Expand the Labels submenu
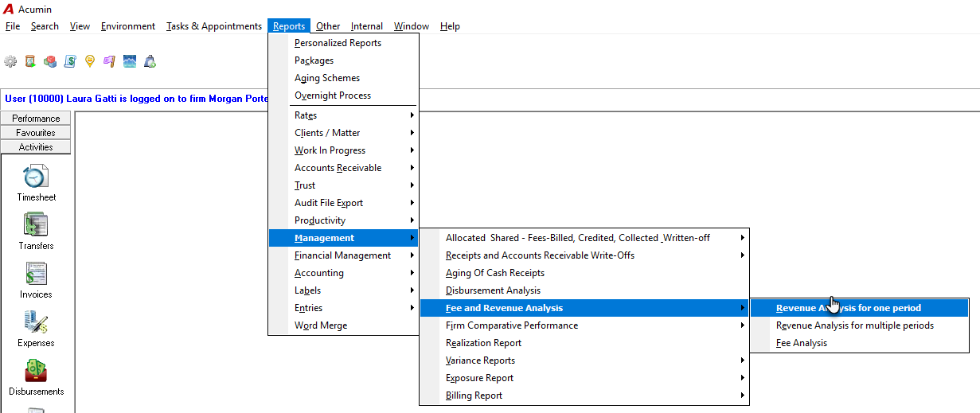The height and width of the screenshot is (413, 980). [x=343, y=290]
